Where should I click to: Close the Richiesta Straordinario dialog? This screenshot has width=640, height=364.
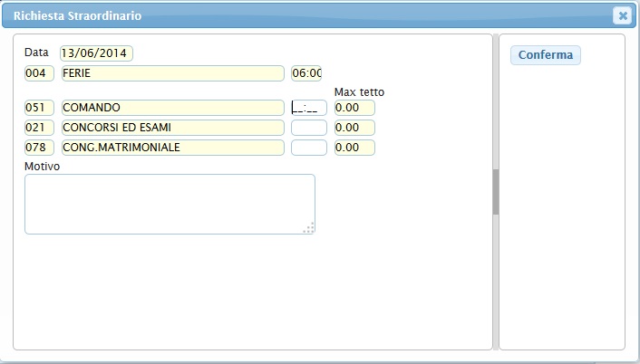click(622, 15)
